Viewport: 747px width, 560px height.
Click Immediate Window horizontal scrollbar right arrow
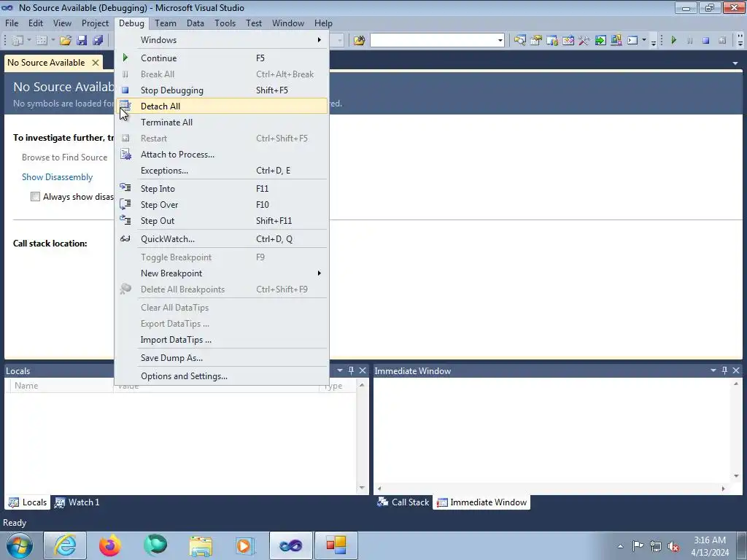pos(723,489)
